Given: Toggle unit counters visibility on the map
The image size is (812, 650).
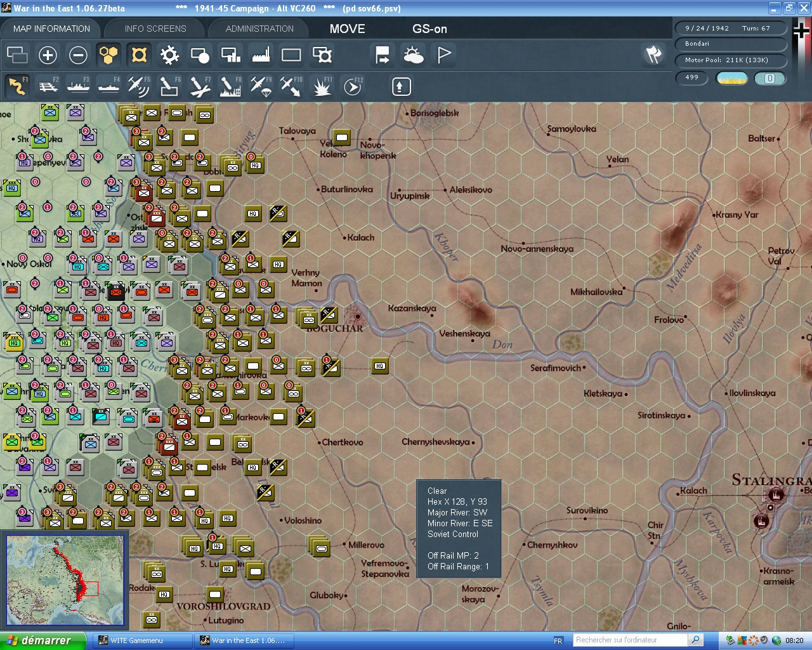Looking at the screenshot, I should pyautogui.click(x=139, y=55).
